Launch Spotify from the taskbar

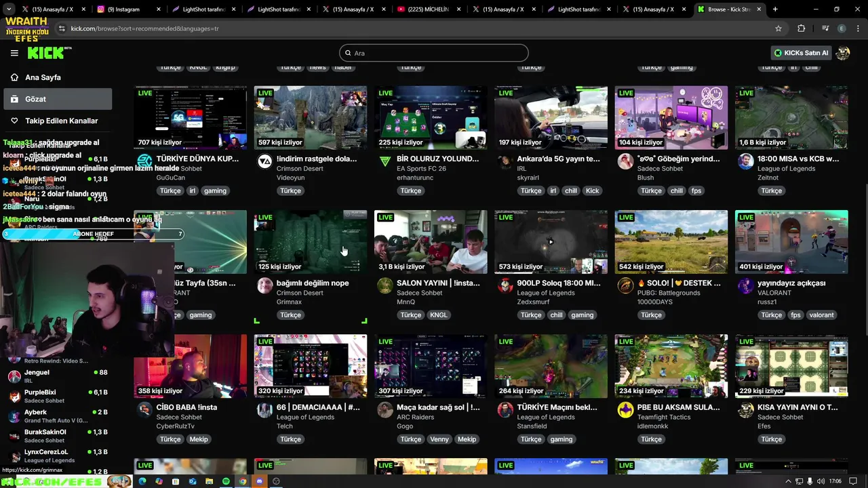pos(226,481)
